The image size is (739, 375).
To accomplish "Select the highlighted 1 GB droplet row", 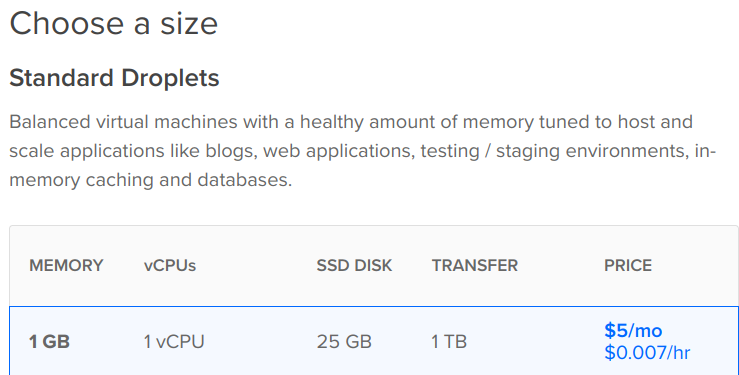I will (x=374, y=341).
